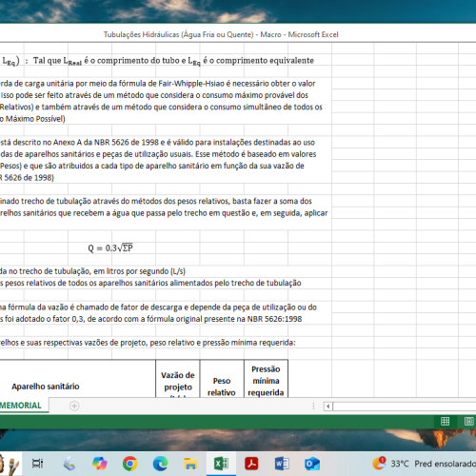Click the Excel taskbar icon

221,464
